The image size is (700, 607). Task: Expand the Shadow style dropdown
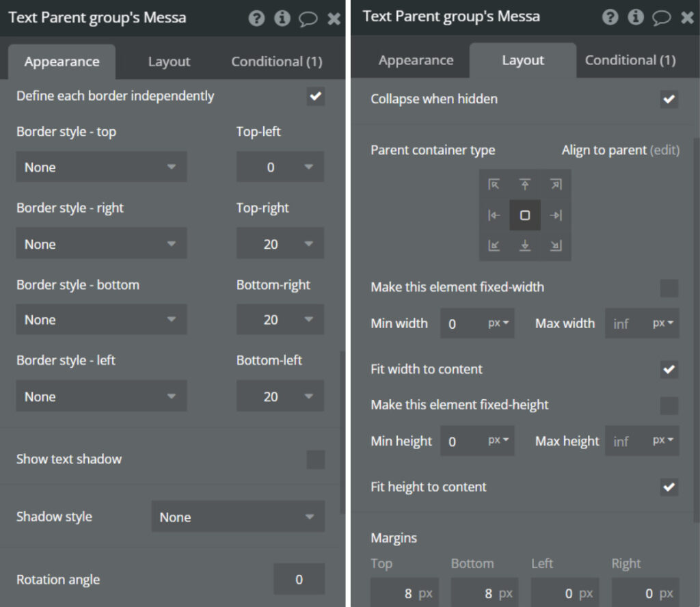[238, 517]
